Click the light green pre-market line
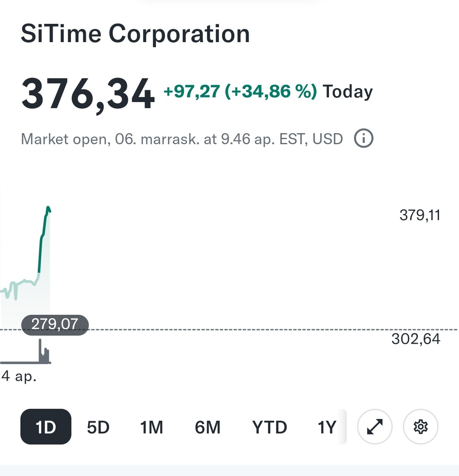The image size is (459, 476). click(x=23, y=281)
